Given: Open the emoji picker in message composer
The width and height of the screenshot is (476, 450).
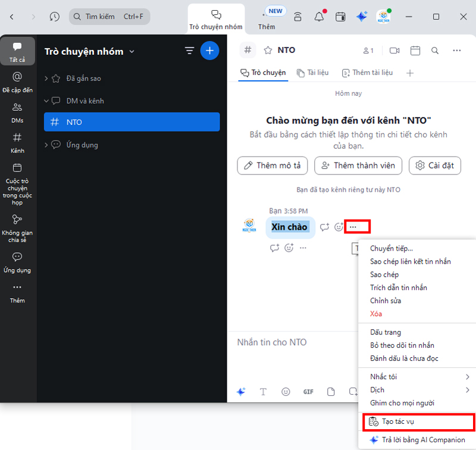Looking at the screenshot, I should coord(286,392).
